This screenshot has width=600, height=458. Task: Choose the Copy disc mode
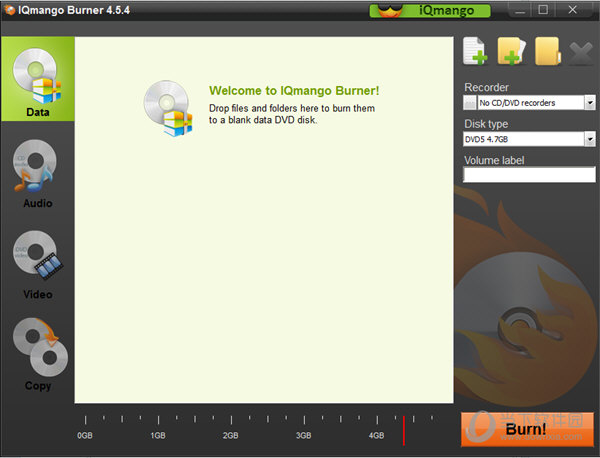(x=40, y=354)
